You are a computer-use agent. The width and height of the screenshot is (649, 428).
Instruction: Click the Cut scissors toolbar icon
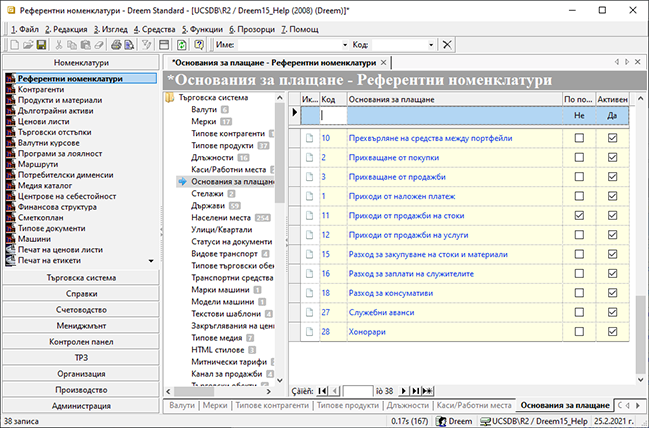click(59, 45)
